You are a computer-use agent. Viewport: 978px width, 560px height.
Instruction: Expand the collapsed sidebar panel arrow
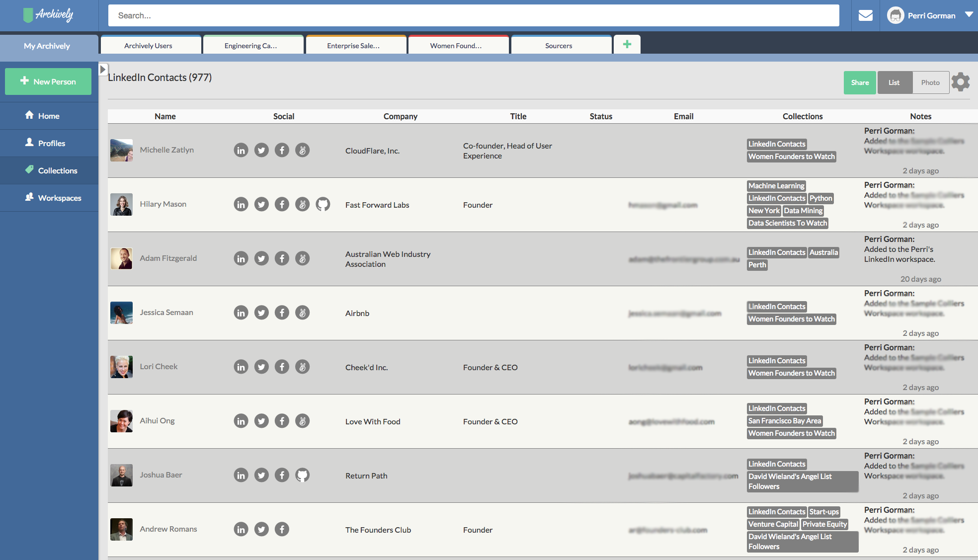103,69
